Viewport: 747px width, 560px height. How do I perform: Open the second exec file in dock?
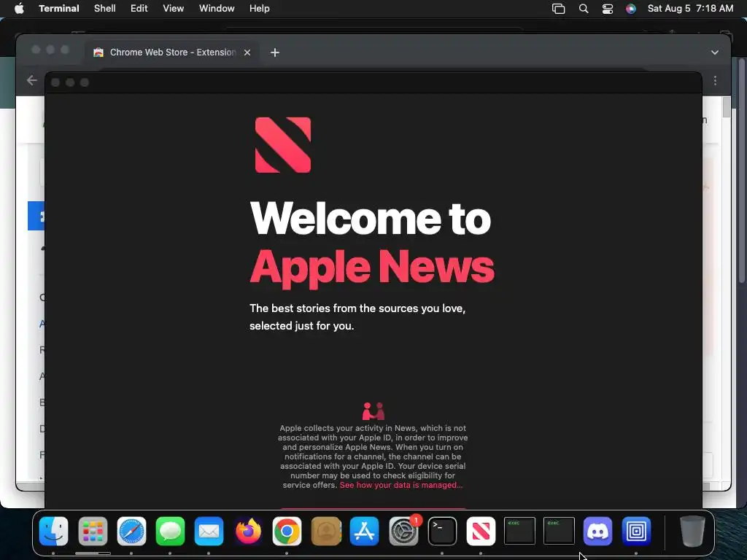coord(559,531)
